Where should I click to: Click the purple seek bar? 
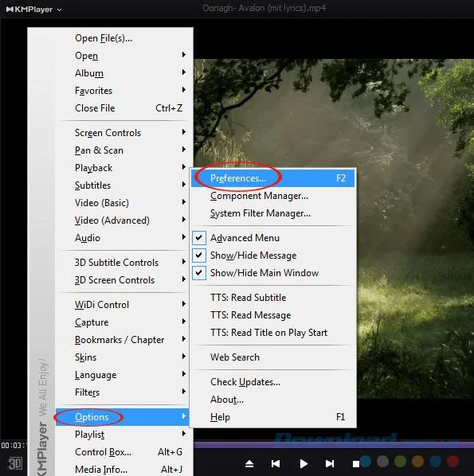tap(334, 445)
